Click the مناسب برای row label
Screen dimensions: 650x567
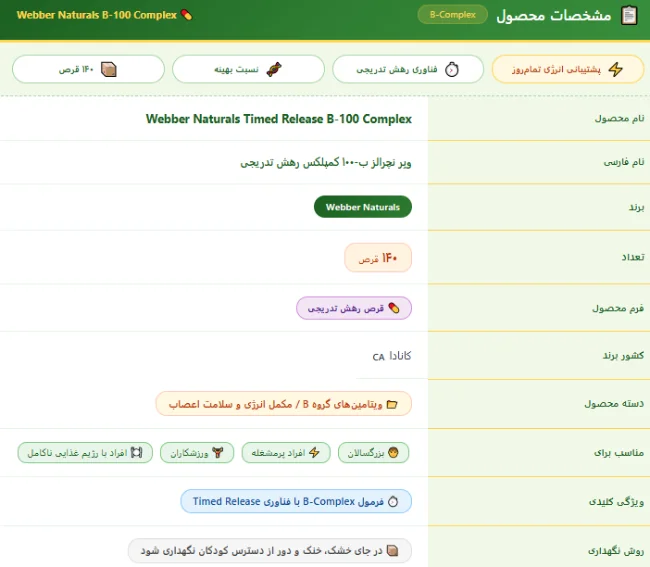point(618,453)
